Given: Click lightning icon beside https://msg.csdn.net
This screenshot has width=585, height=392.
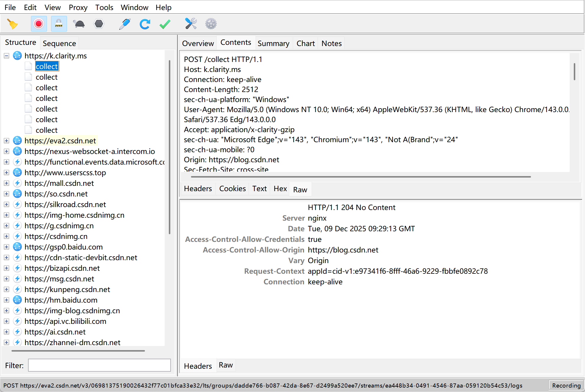Looking at the screenshot, I should (x=17, y=279).
